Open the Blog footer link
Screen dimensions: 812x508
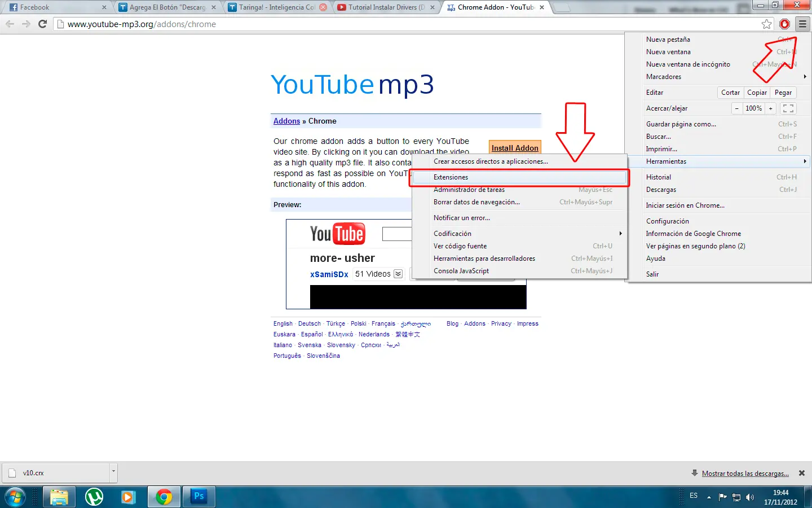pos(452,323)
